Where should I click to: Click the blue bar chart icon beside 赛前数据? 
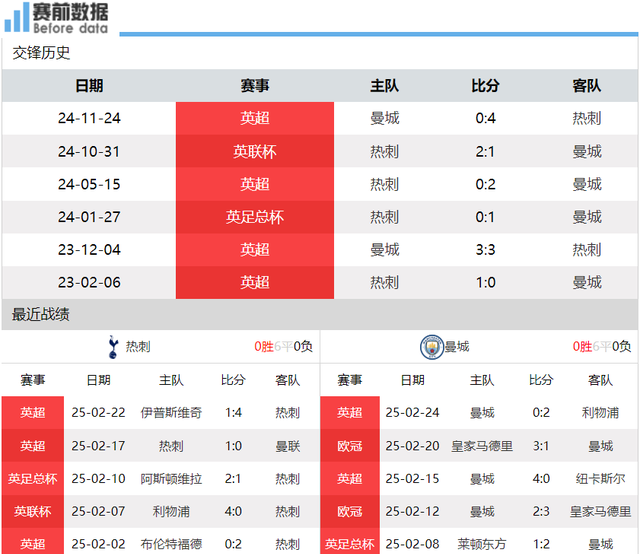[17, 17]
